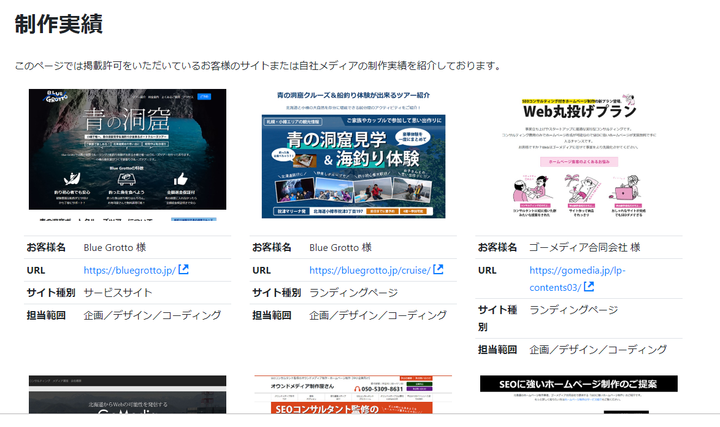Click '企画／デザイン／コーディング' in cruise card
The width and height of the screenshot is (720, 427).
tap(378, 315)
